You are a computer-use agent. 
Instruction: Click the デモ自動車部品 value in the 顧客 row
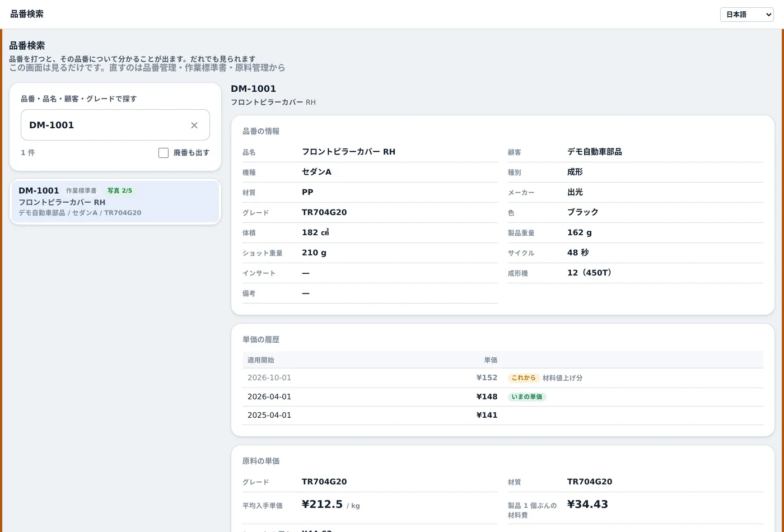595,152
